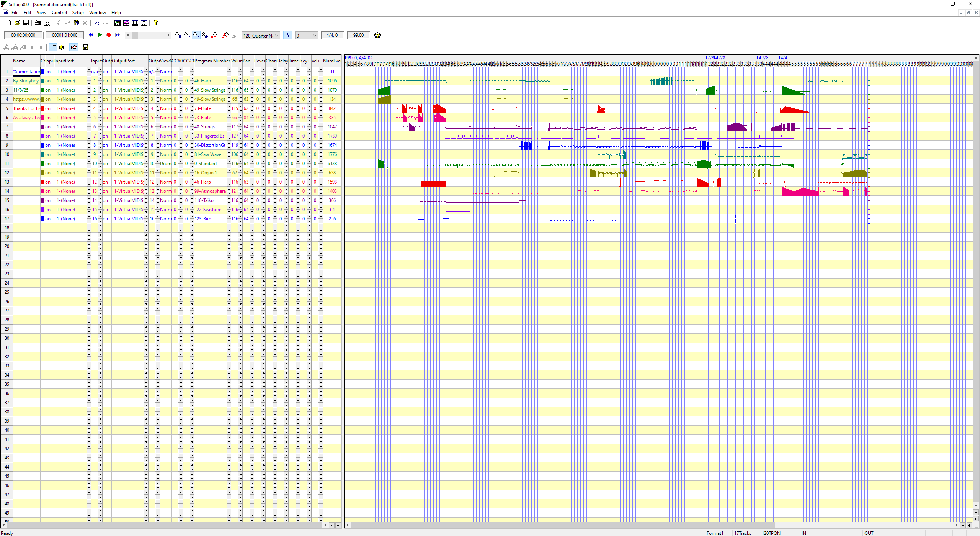Open the Piano Roll window icon
980x536 pixels.
(126, 23)
